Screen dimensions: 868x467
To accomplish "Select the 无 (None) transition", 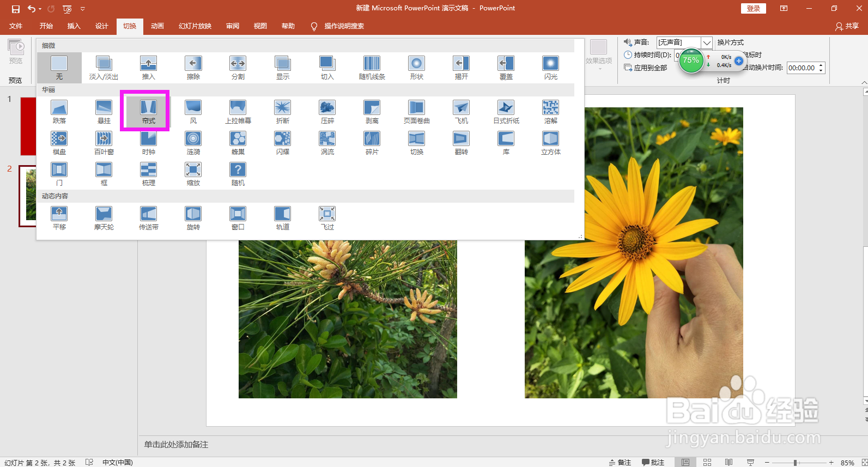I will coord(59,68).
